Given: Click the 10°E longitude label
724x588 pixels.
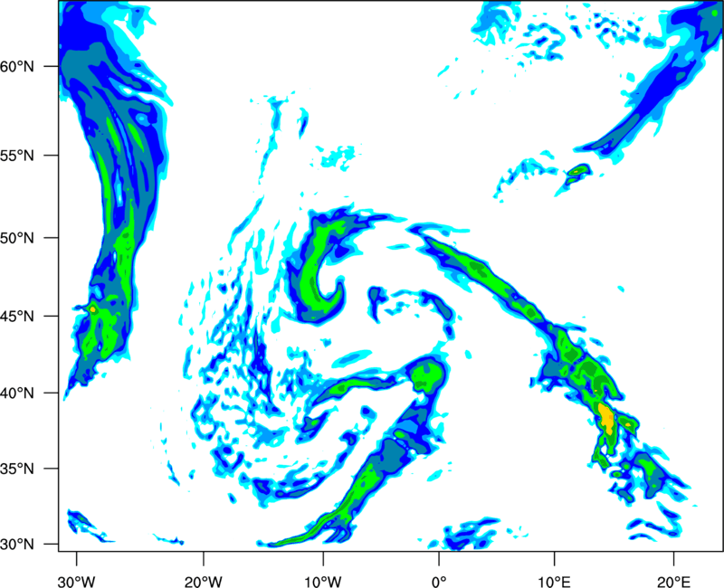Looking at the screenshot, I should pos(554,582).
